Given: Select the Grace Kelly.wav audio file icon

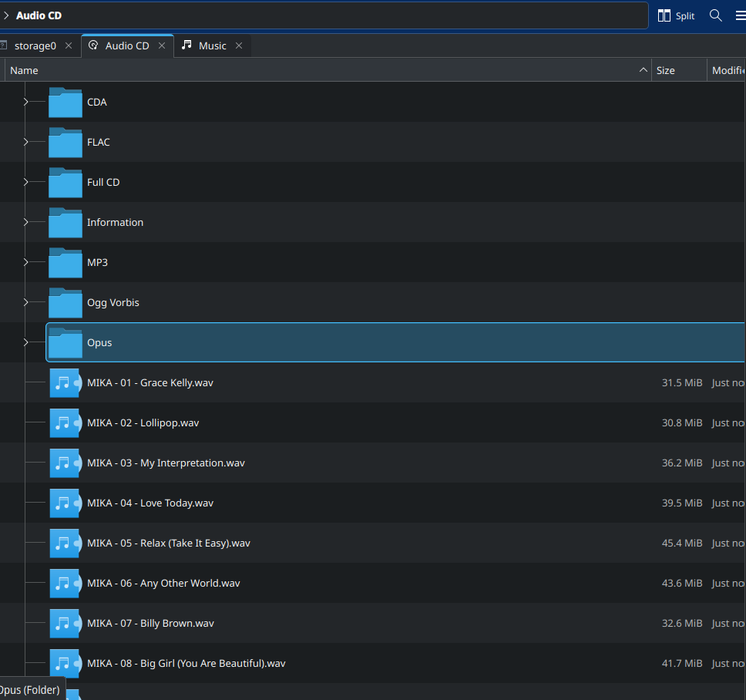Looking at the screenshot, I should [66, 383].
